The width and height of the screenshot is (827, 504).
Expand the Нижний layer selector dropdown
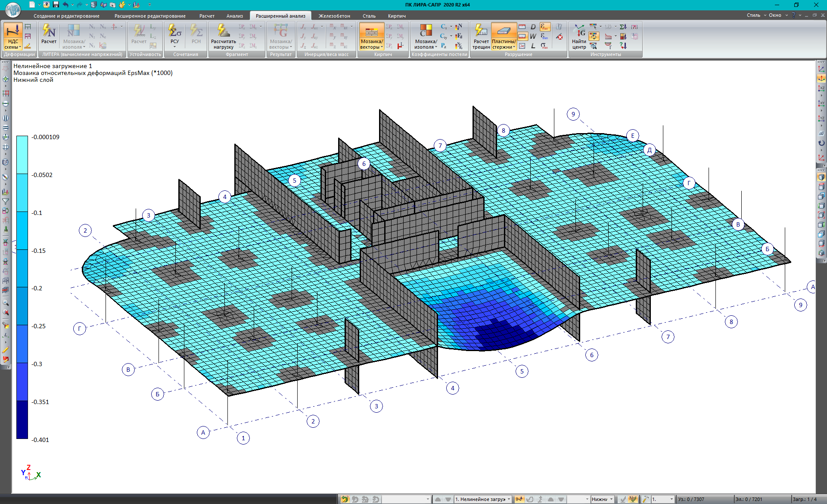(611, 499)
